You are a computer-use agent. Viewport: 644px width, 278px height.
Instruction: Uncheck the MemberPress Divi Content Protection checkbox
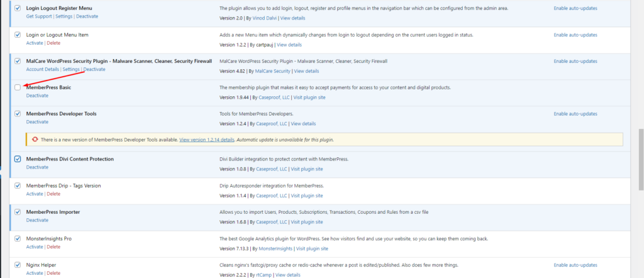(x=18, y=159)
